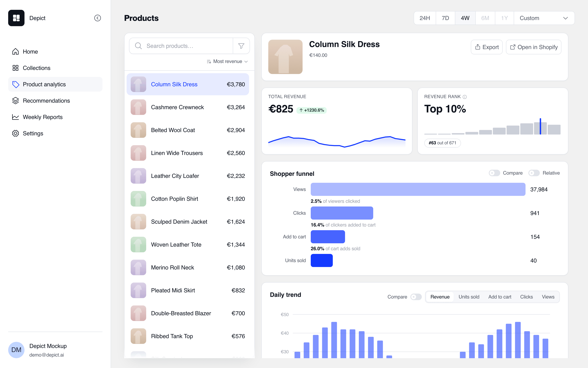Open Settings in the sidebar
The height and width of the screenshot is (368, 588).
coord(55,133)
